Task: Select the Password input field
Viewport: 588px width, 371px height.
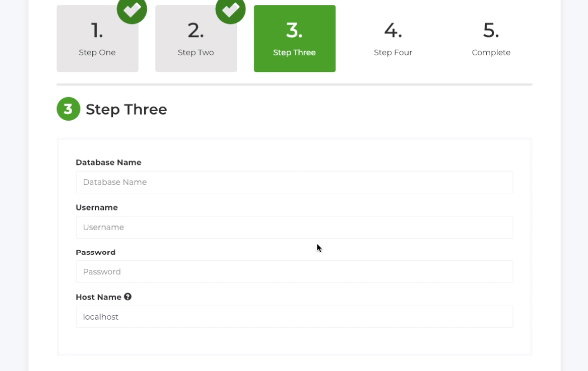Action: click(x=294, y=272)
